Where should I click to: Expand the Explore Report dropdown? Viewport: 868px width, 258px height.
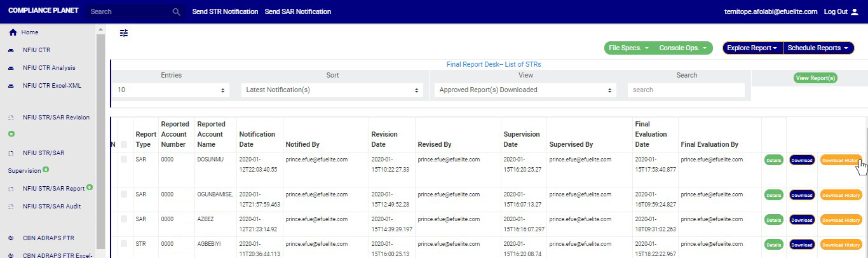[752, 48]
